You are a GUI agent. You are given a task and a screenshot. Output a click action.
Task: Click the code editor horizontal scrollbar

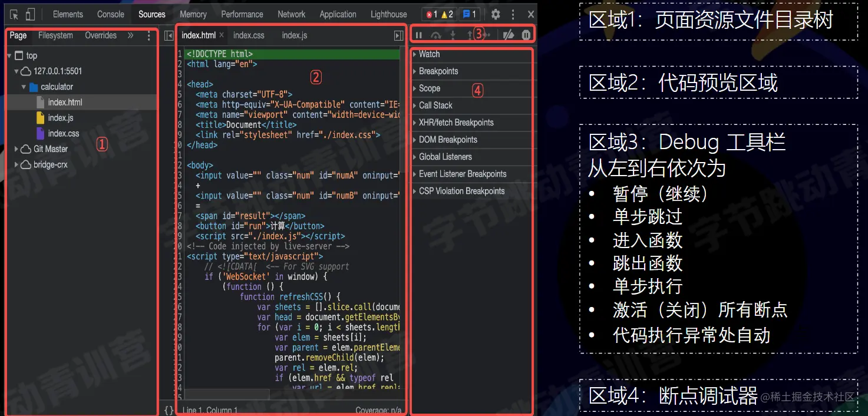227,394
